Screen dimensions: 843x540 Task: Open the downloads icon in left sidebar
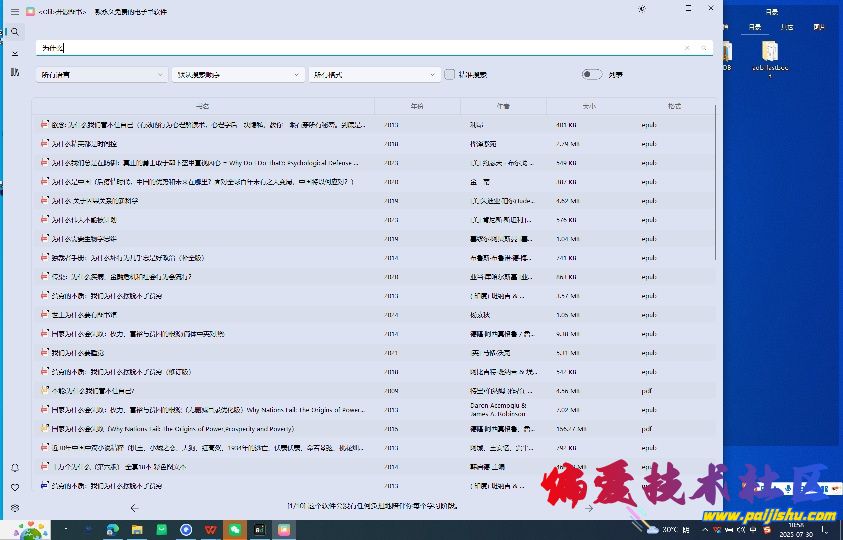coord(15,52)
